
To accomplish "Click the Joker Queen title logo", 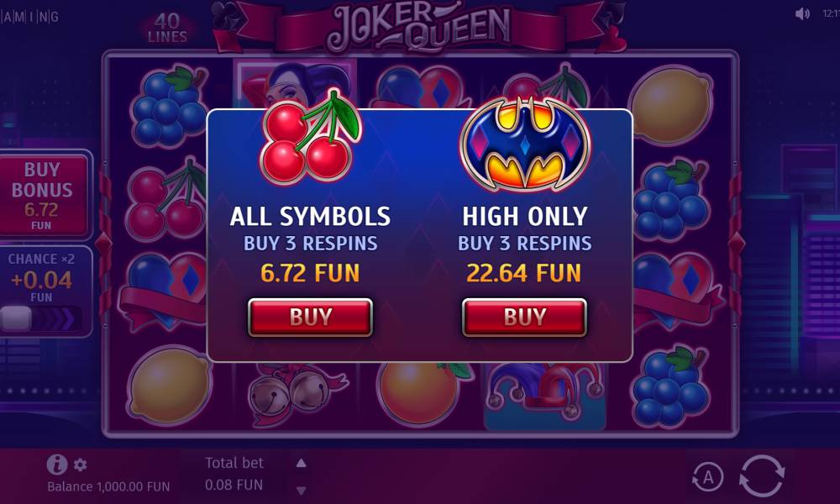I will point(419,26).
